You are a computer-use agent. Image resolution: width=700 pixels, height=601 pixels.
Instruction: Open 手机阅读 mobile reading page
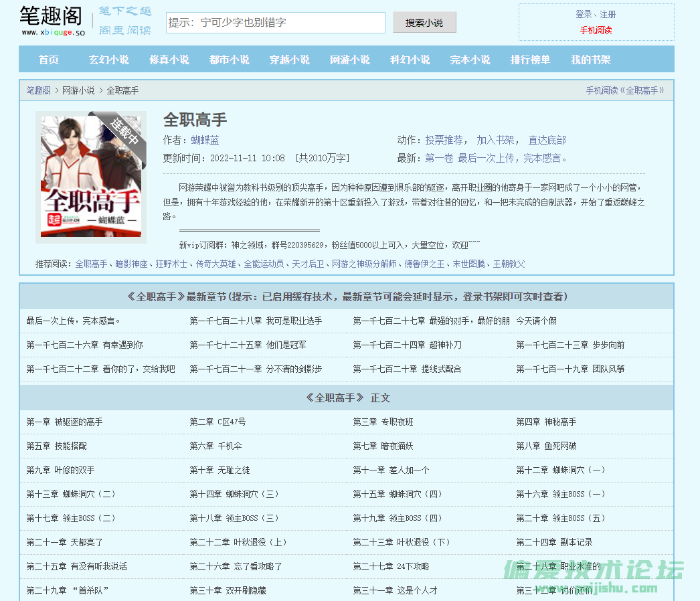pos(596,30)
